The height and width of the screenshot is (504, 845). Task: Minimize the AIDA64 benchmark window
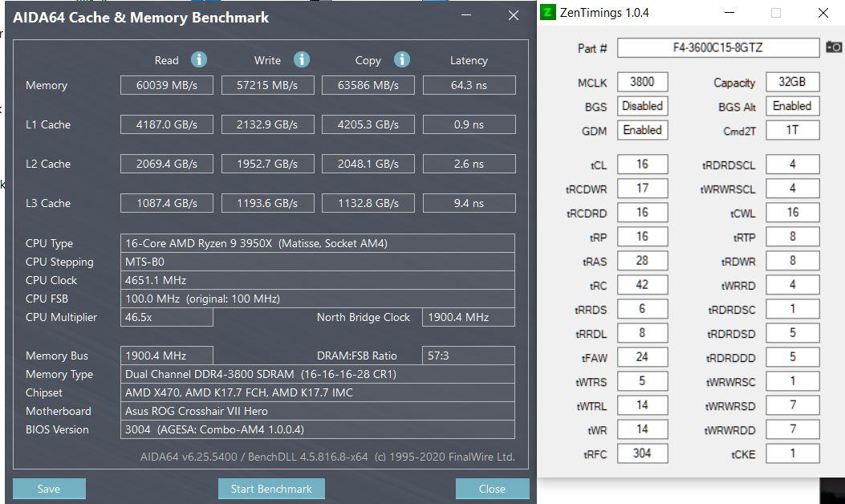(x=466, y=15)
